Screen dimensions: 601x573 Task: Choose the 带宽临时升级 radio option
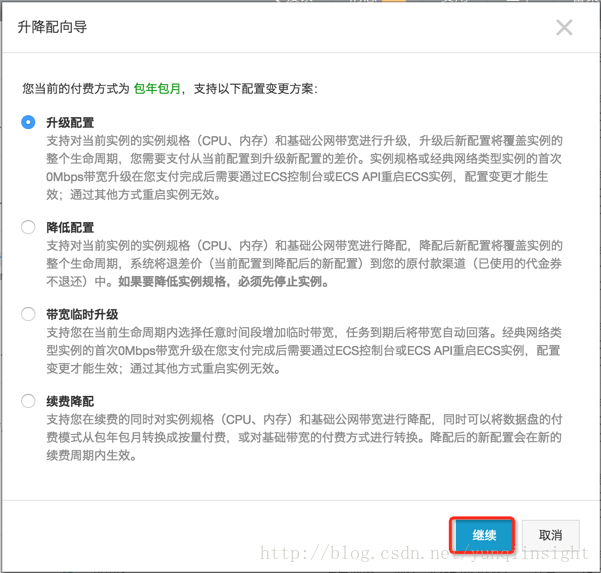(28, 314)
